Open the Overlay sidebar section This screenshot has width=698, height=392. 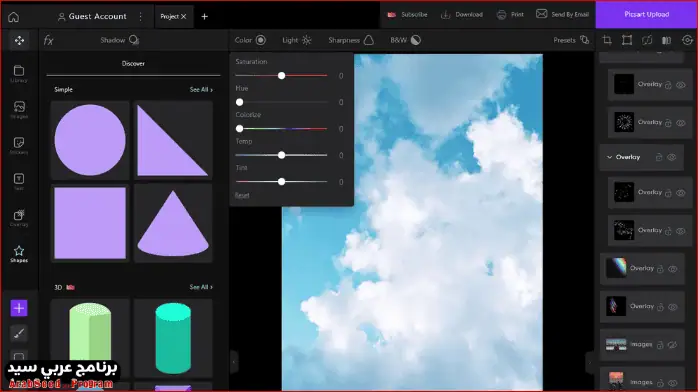click(19, 218)
